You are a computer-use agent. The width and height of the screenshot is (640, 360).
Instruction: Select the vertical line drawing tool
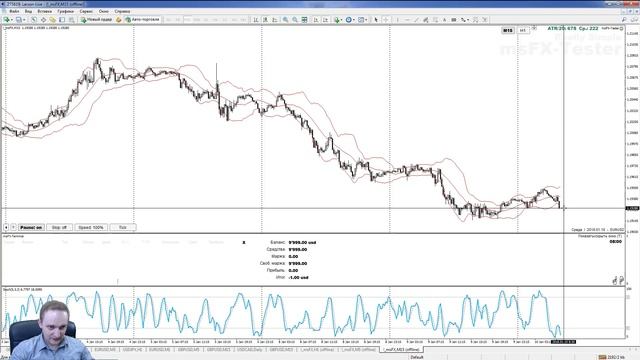coord(398,20)
